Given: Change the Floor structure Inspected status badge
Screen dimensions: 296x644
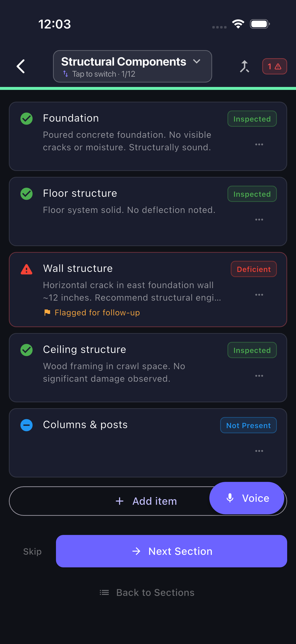Looking at the screenshot, I should (252, 194).
